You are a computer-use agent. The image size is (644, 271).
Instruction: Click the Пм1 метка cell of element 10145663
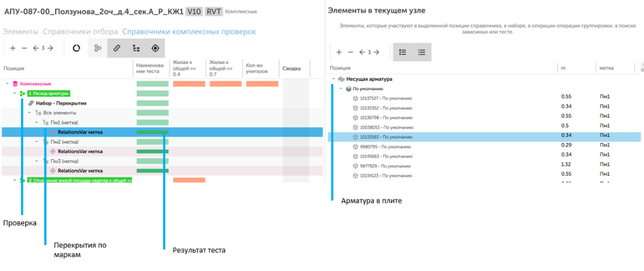click(604, 156)
